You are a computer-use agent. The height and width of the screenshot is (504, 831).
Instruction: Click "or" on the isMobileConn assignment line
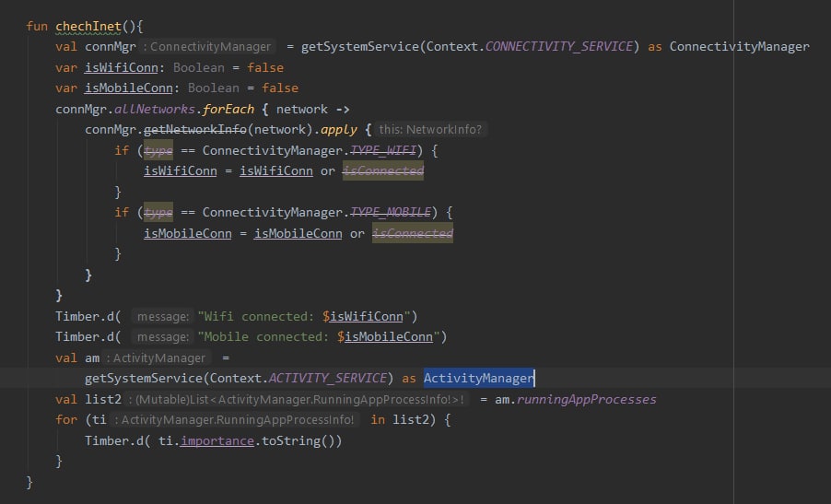pos(357,234)
